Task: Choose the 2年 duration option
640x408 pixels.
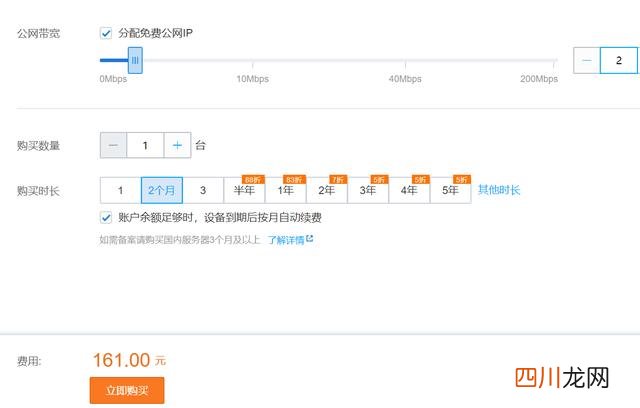Action: (x=327, y=190)
